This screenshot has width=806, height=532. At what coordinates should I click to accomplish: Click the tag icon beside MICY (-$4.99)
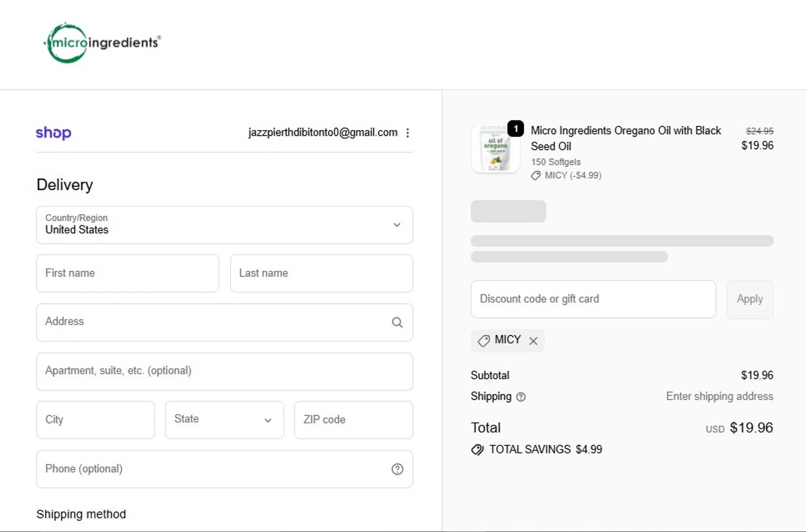coord(536,176)
